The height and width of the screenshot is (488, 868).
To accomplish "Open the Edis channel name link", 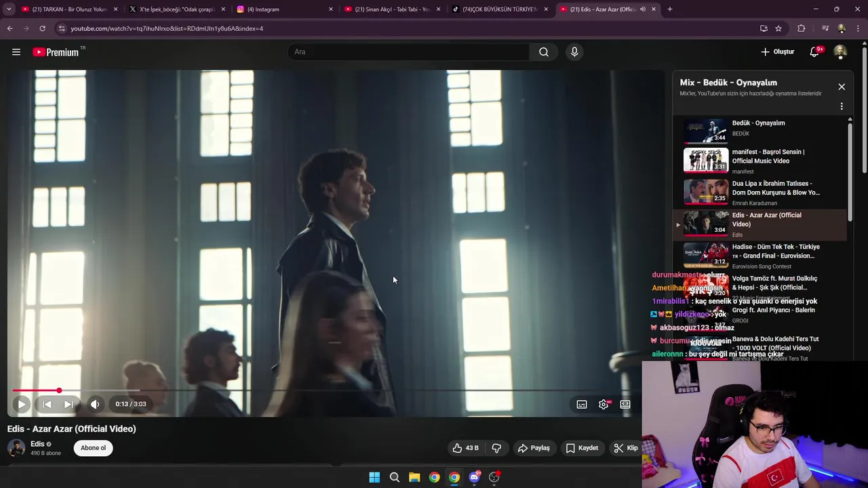I will click(37, 444).
